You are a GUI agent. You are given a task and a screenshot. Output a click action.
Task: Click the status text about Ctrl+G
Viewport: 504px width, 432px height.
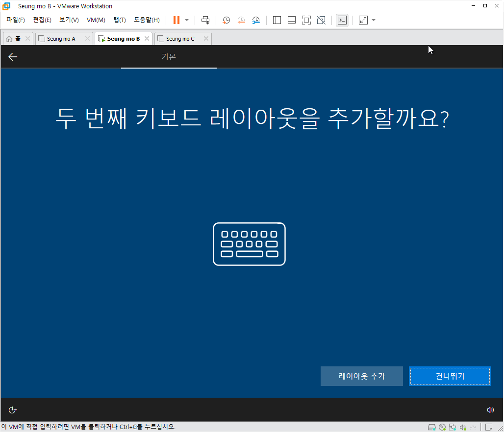pyautogui.click(x=88, y=427)
